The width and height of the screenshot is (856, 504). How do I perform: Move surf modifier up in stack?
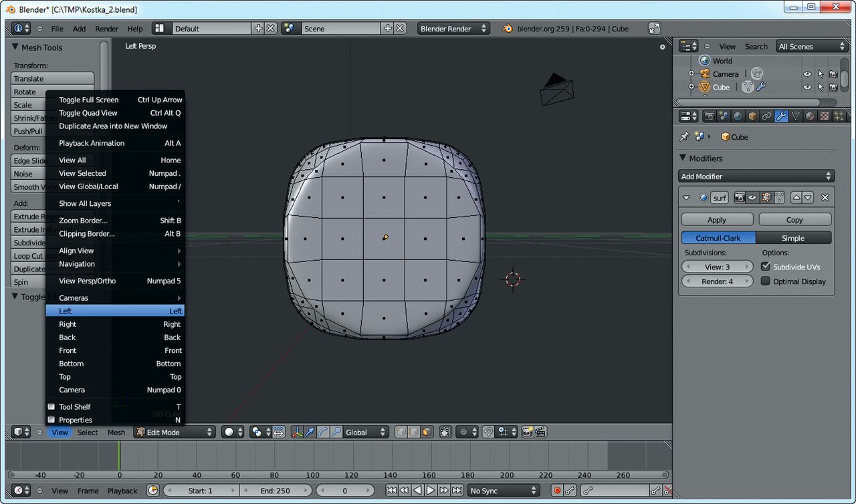pyautogui.click(x=796, y=198)
